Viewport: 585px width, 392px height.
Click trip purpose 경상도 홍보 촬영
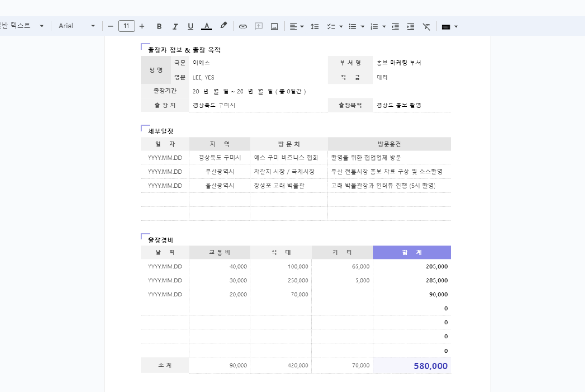(412, 105)
